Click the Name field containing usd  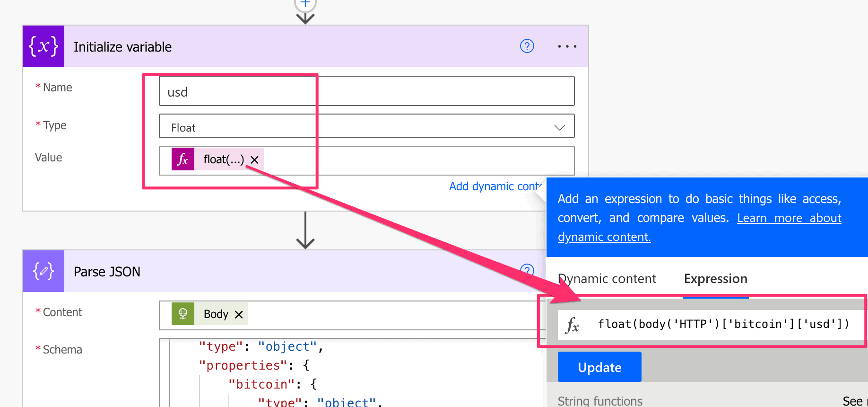point(367,91)
